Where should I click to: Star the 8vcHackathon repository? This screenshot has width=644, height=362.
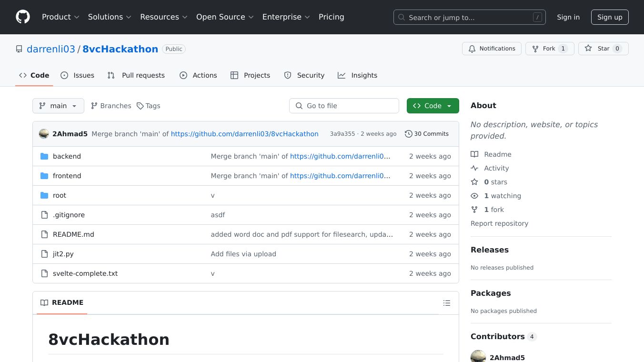(x=603, y=49)
